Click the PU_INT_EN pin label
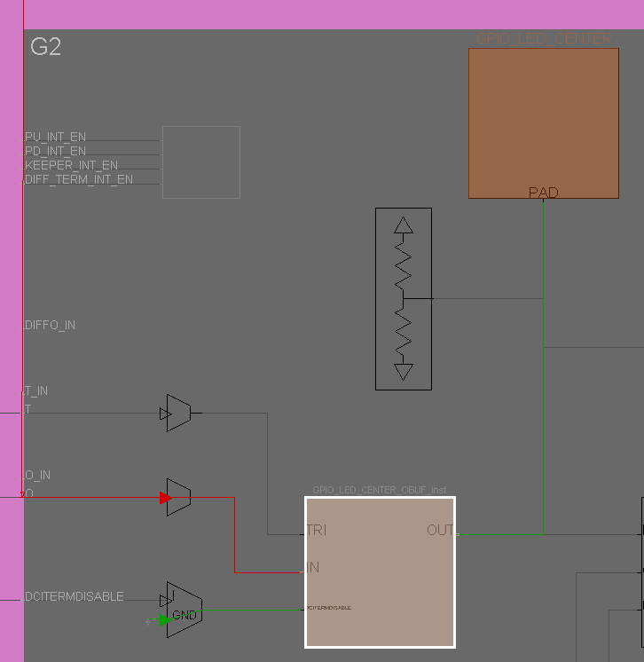Image resolution: width=644 pixels, height=662 pixels. coord(55,137)
